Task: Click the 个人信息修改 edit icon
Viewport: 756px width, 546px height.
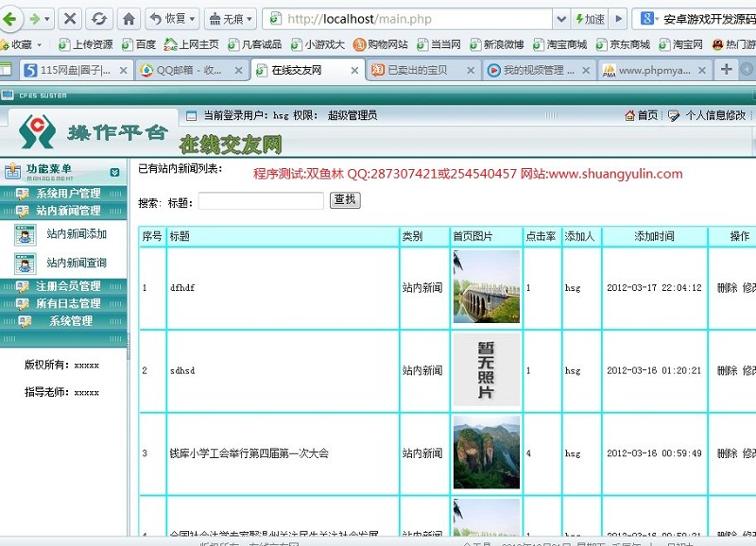Action: (674, 115)
